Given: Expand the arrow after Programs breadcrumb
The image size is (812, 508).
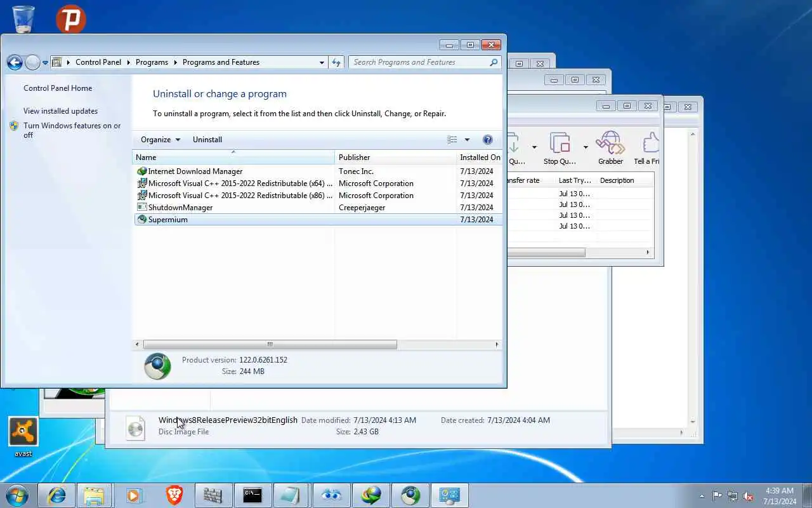Looking at the screenshot, I should click(174, 62).
